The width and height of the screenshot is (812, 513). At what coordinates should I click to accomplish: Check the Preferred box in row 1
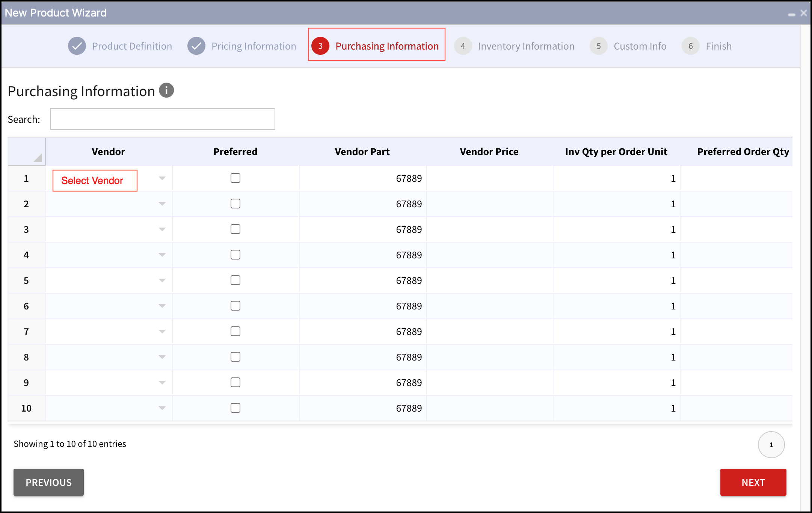pos(235,178)
